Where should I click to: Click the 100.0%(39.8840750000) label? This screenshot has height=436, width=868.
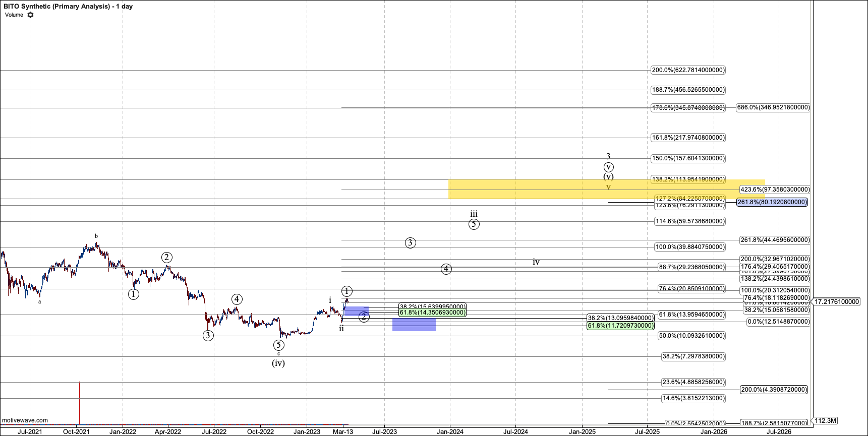click(690, 247)
